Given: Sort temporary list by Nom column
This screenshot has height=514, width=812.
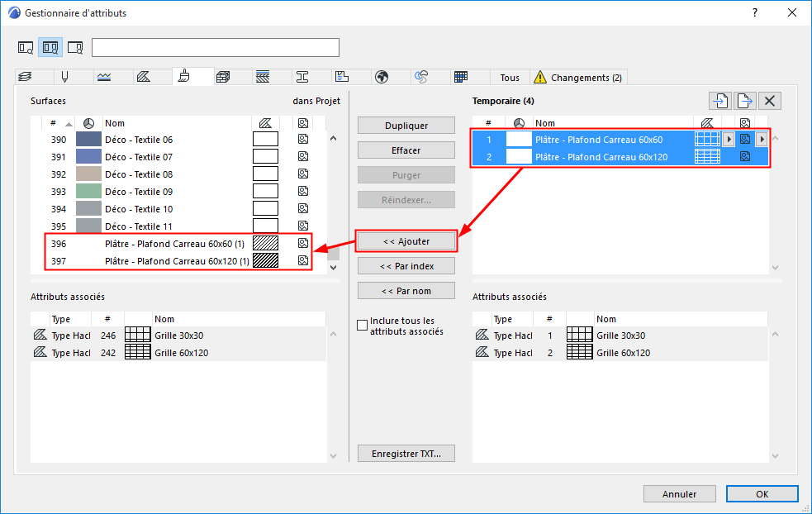Looking at the screenshot, I should pyautogui.click(x=613, y=123).
